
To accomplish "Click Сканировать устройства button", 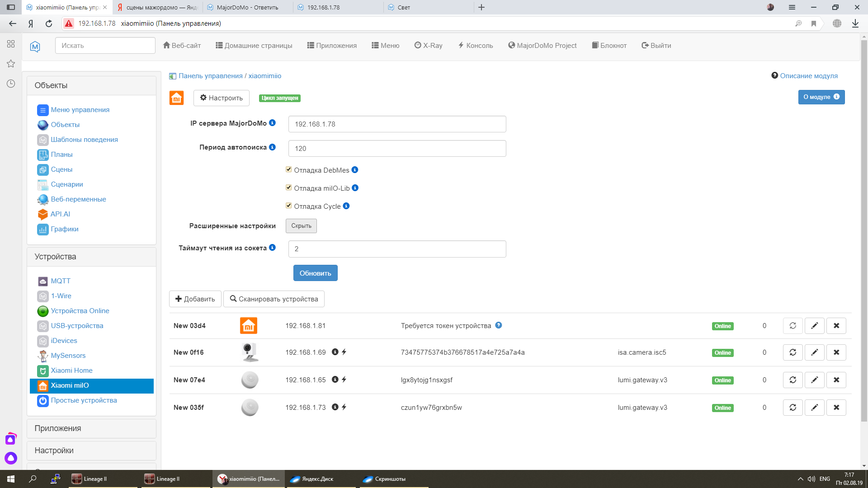I will 274,299.
